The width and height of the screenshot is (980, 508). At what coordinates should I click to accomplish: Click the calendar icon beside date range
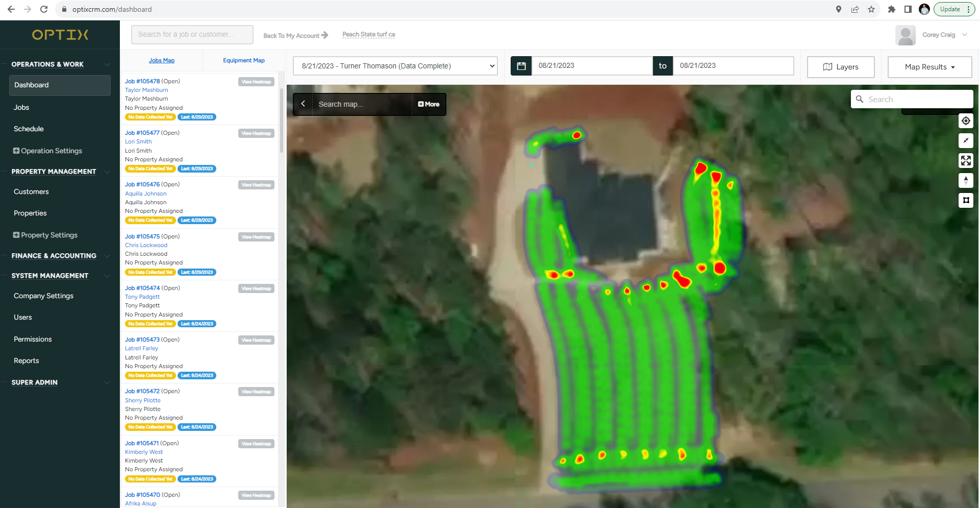pyautogui.click(x=521, y=66)
